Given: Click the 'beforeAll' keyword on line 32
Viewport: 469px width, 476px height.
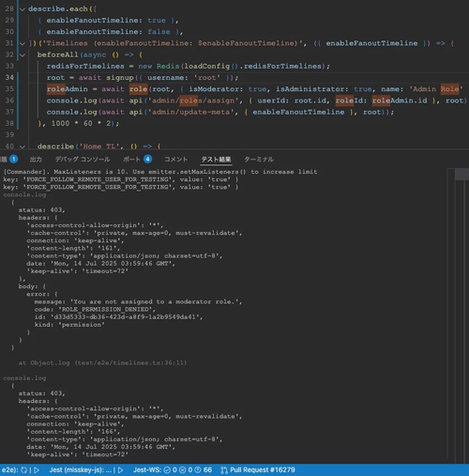Looking at the screenshot, I should [57, 54].
